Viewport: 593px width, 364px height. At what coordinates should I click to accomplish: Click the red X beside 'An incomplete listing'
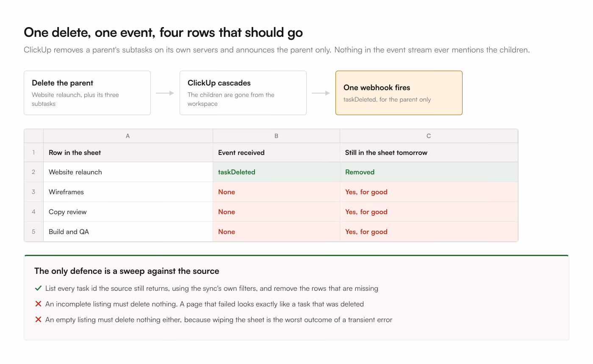coord(38,304)
